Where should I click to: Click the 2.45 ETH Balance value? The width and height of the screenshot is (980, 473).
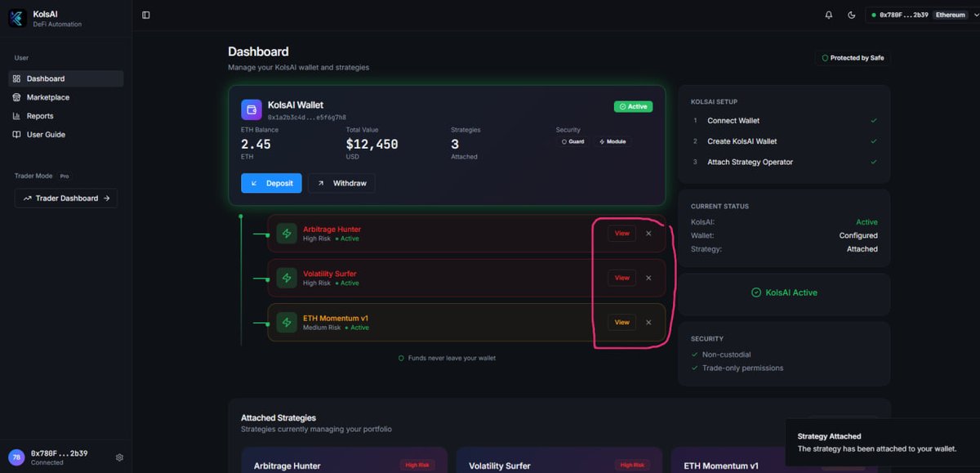(x=256, y=145)
